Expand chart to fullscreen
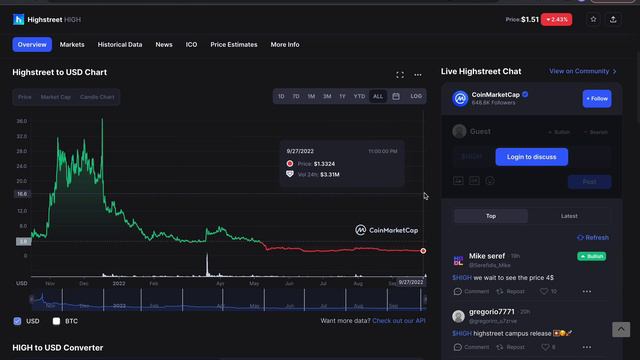The width and height of the screenshot is (640, 360). click(x=400, y=75)
